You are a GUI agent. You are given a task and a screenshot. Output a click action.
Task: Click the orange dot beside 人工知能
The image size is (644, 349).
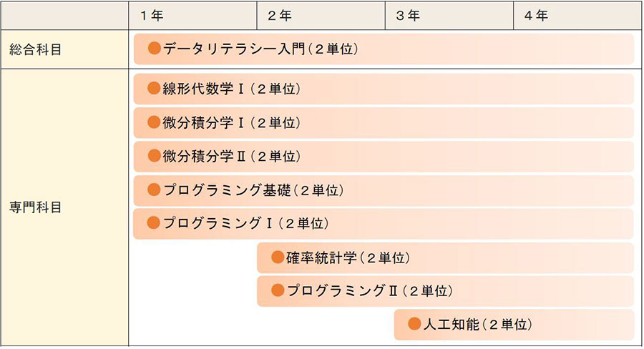415,324
